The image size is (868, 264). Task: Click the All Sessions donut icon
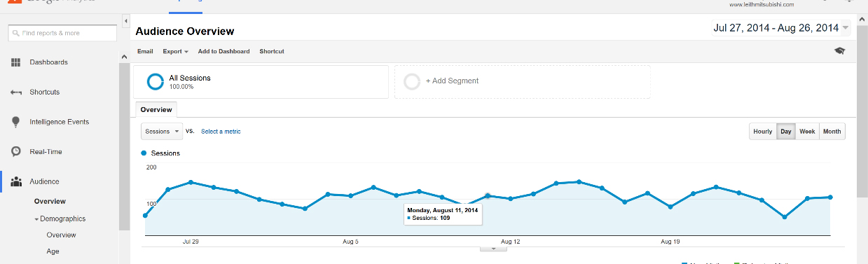pos(156,82)
